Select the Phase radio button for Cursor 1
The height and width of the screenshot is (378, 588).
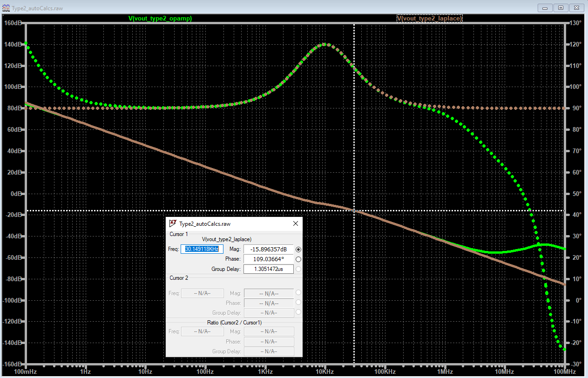298,259
